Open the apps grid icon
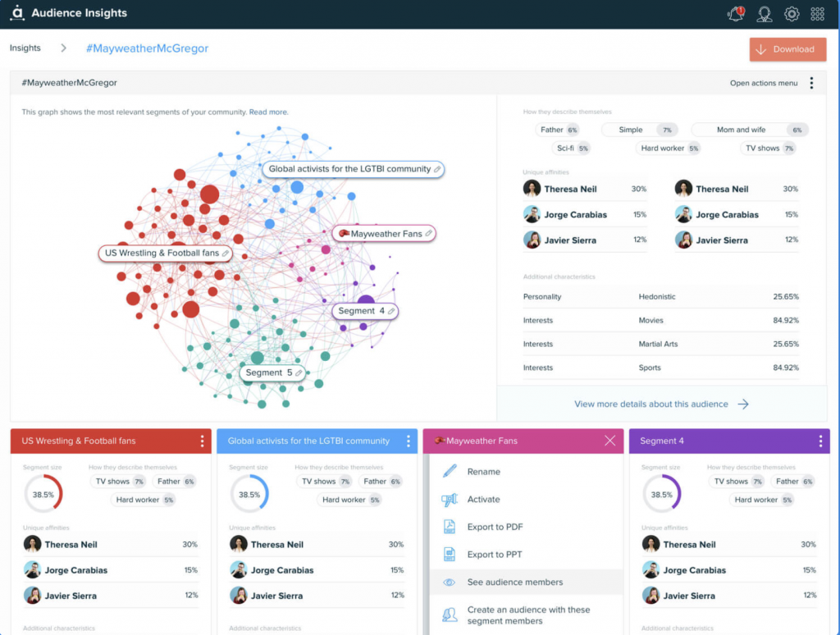840x635 pixels. [x=818, y=14]
